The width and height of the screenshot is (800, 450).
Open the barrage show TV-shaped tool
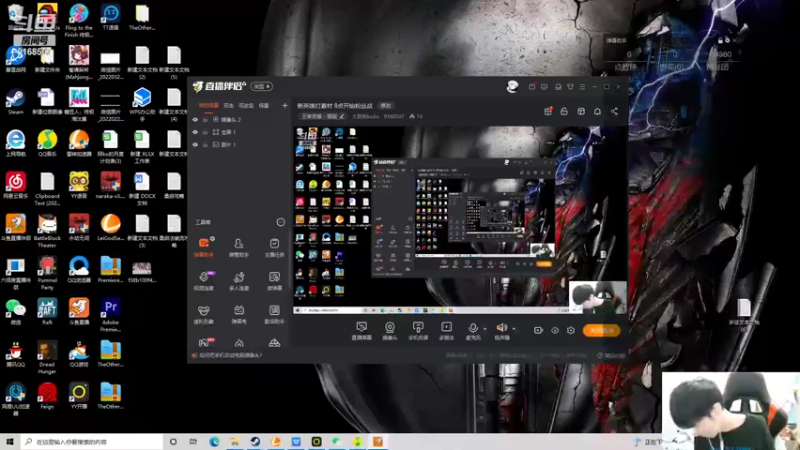click(239, 313)
